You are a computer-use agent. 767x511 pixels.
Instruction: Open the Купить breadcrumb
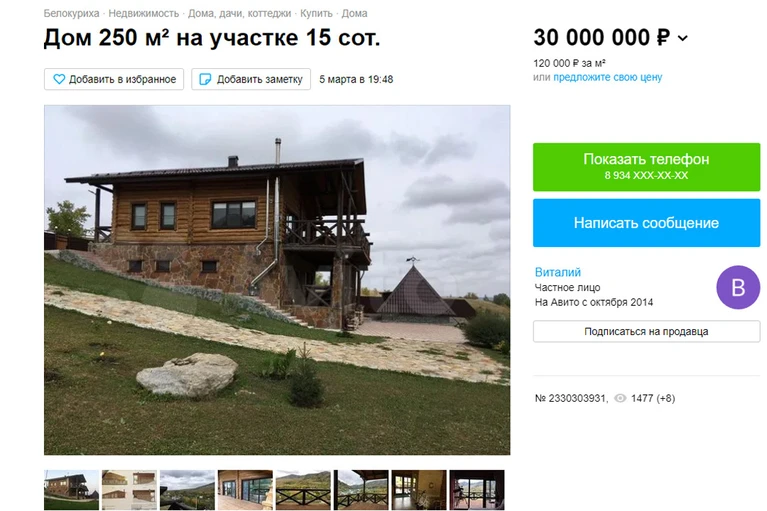(x=316, y=14)
